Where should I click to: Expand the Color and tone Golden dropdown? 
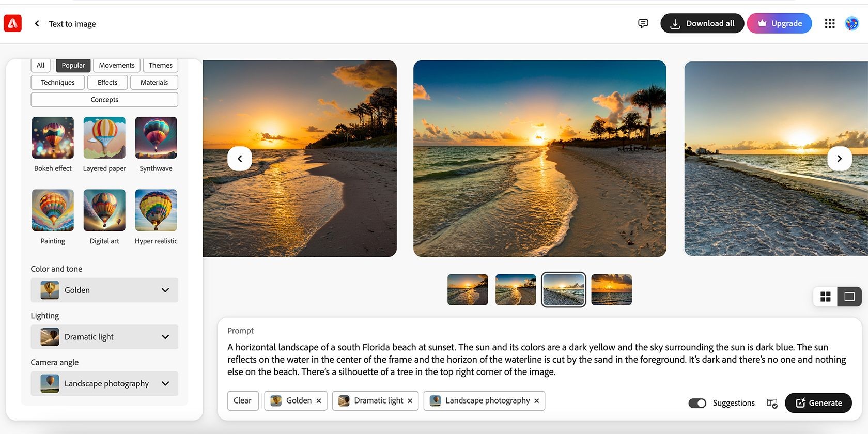pos(104,290)
